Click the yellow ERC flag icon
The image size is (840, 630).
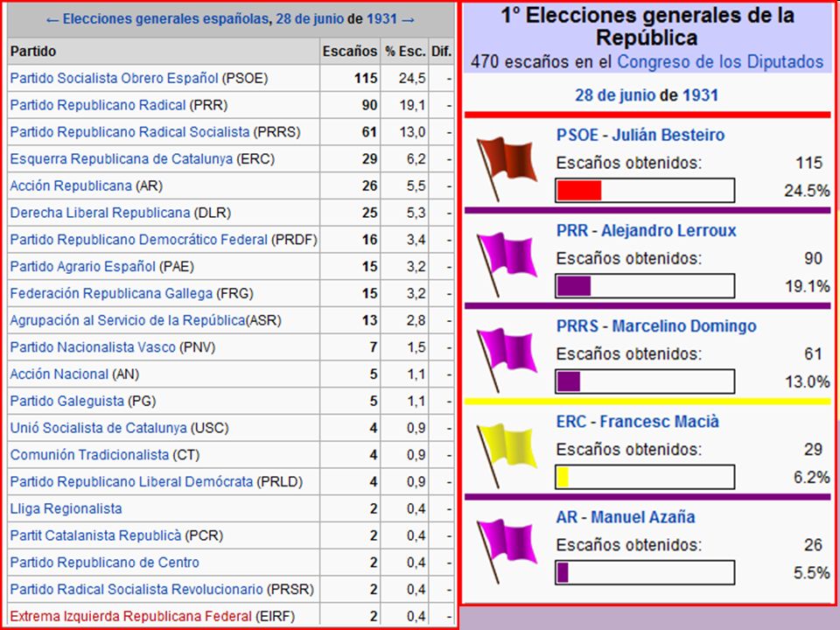click(x=507, y=455)
